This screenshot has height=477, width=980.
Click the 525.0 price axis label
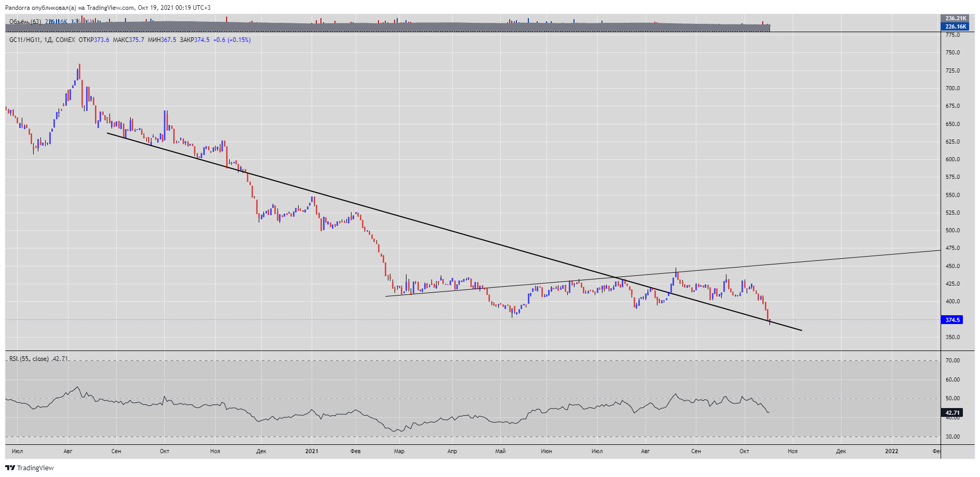coord(953,213)
